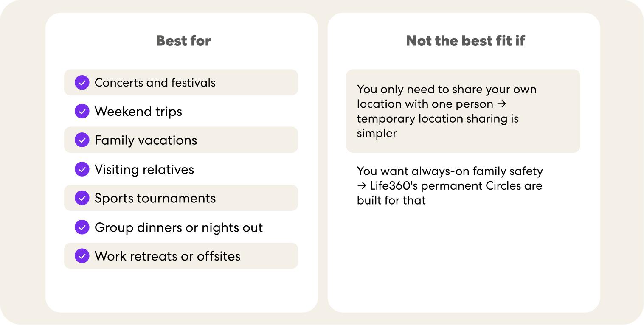The width and height of the screenshot is (644, 325).
Task: Click the temporary location sharing is simpler note
Action: pos(463,111)
